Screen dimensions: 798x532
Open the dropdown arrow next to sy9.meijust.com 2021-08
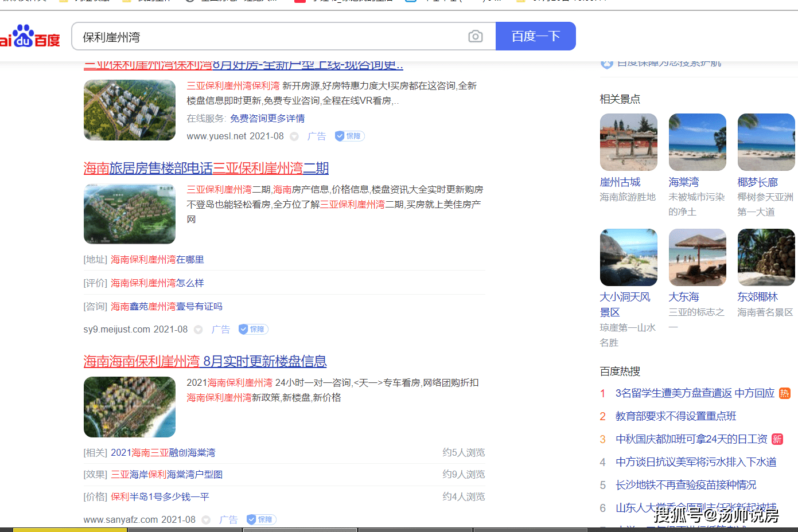coord(198,330)
